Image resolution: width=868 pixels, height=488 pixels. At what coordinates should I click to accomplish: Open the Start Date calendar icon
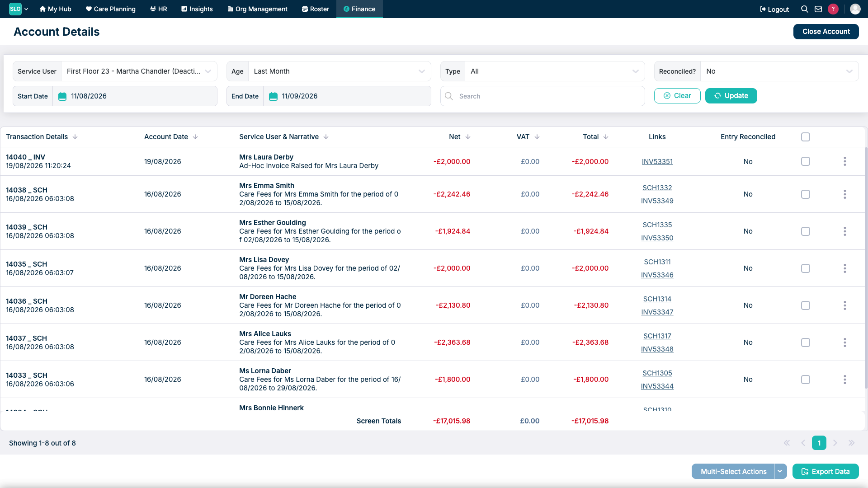pos(62,96)
